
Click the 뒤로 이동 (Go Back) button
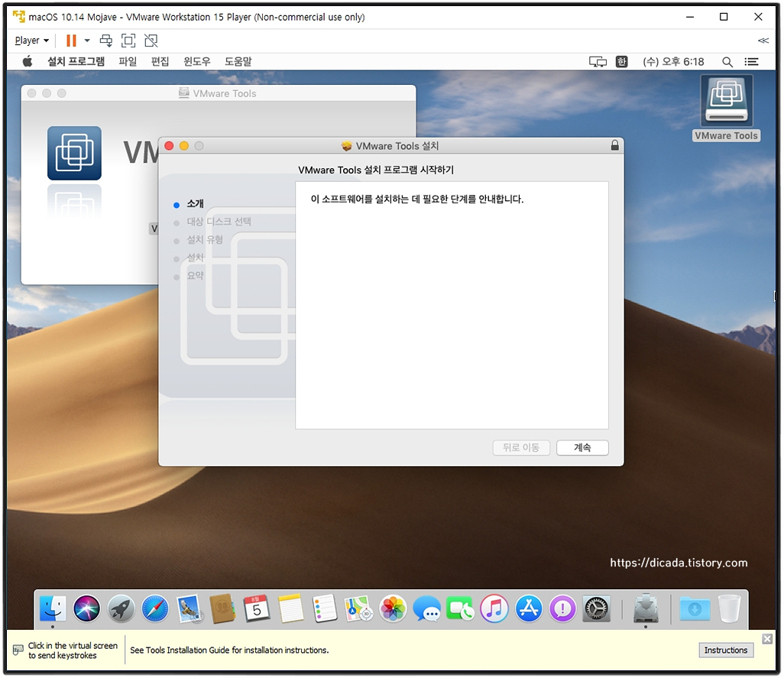tap(521, 447)
